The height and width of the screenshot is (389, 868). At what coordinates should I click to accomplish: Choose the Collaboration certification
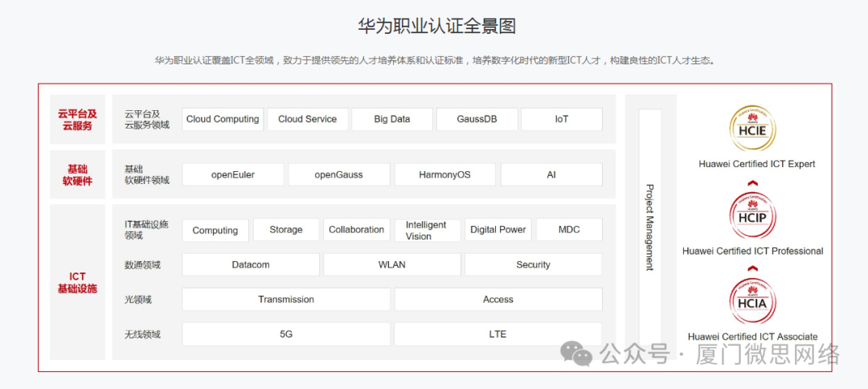tap(357, 230)
